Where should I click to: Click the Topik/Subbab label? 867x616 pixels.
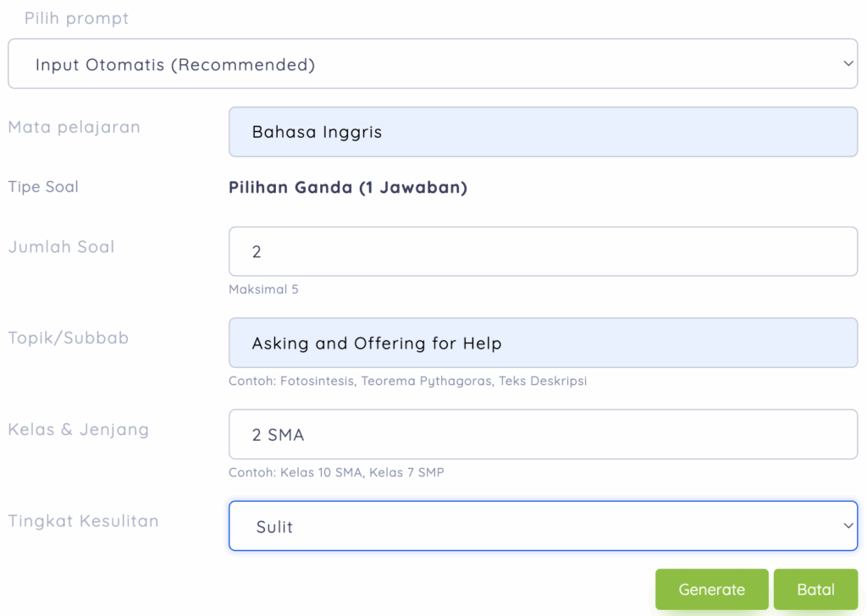click(x=69, y=338)
